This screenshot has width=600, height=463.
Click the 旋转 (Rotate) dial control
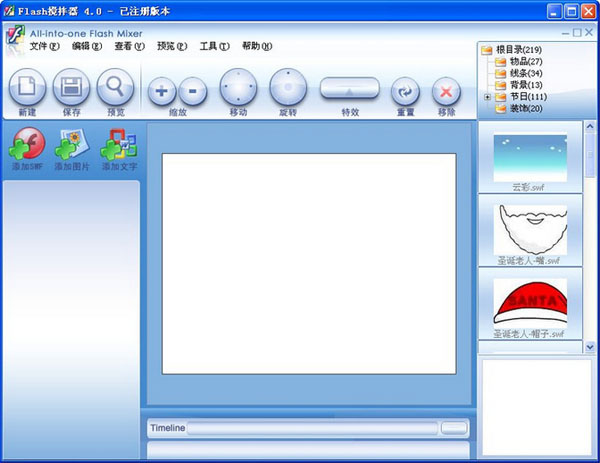pyautogui.click(x=288, y=87)
